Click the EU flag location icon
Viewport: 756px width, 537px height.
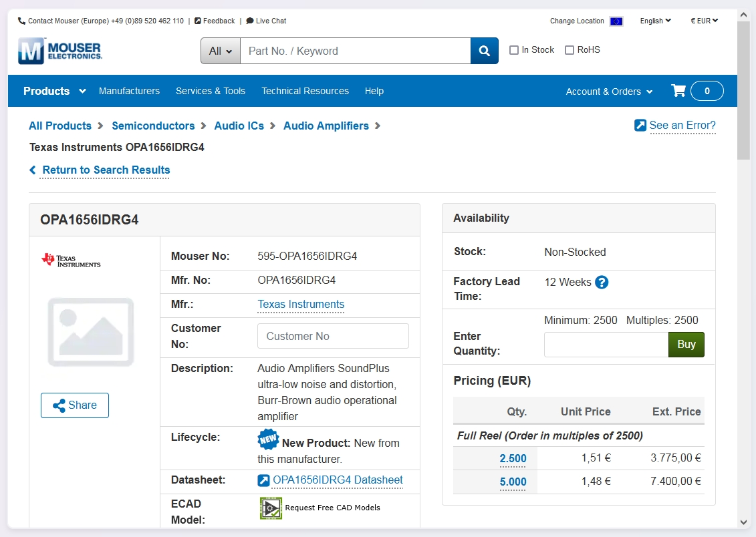(616, 21)
